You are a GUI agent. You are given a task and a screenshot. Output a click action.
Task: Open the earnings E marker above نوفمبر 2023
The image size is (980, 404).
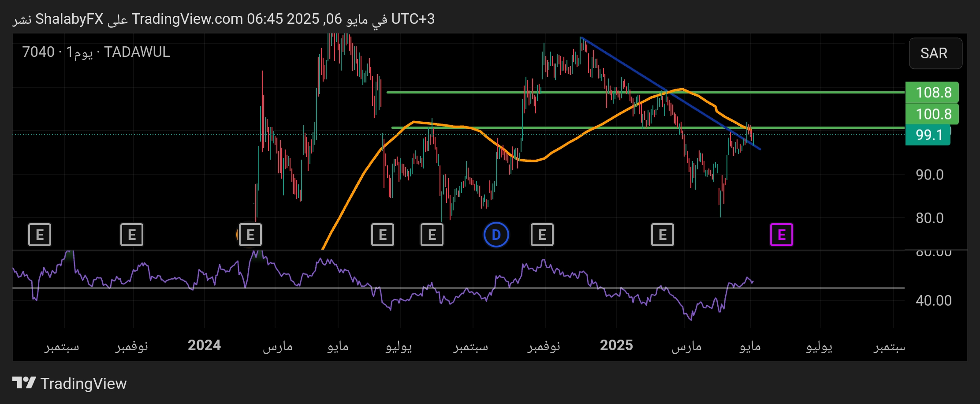pos(132,235)
